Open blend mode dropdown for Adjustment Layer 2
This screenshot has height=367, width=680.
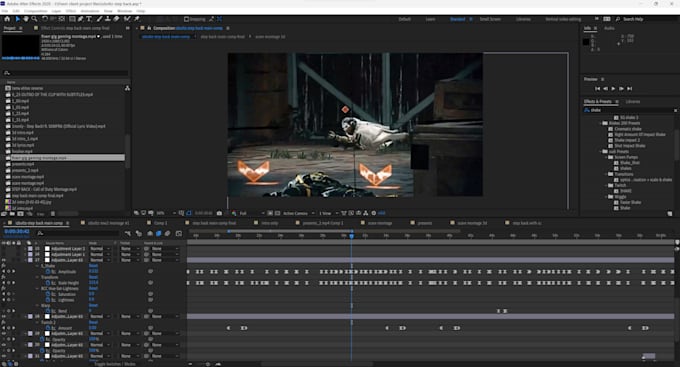pos(100,249)
